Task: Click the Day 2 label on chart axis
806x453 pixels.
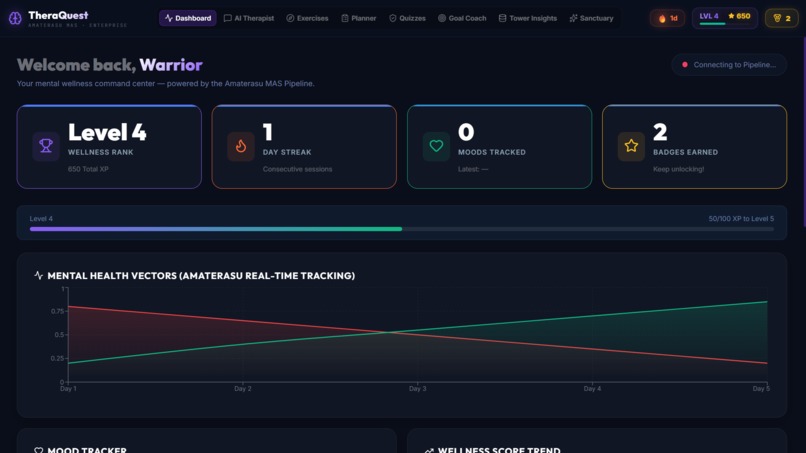Action: tap(243, 389)
